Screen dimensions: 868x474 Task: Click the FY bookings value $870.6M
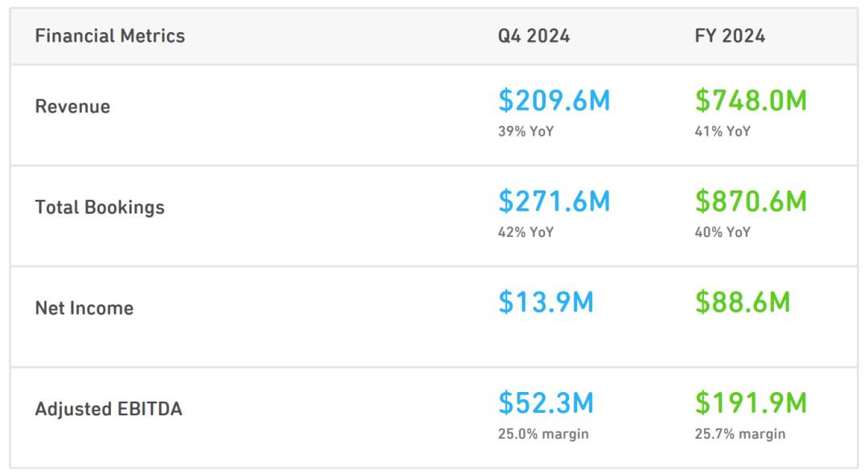pos(751,202)
